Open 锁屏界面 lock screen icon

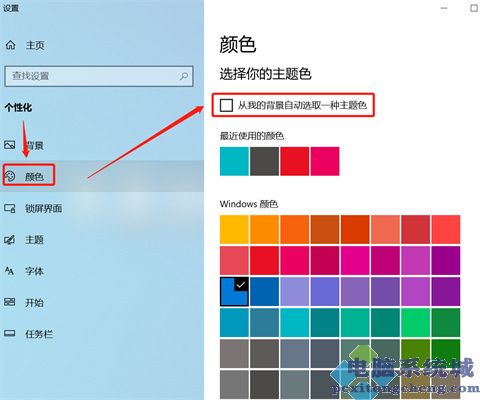click(x=10, y=209)
